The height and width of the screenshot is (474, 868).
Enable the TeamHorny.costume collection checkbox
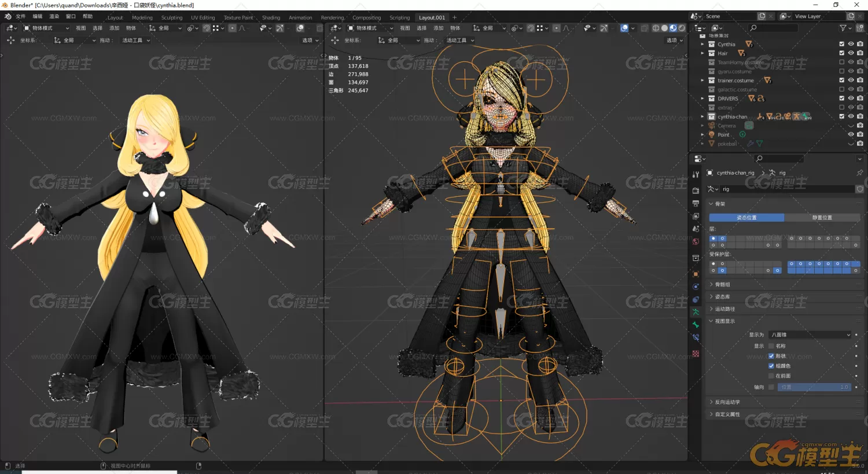pyautogui.click(x=842, y=62)
